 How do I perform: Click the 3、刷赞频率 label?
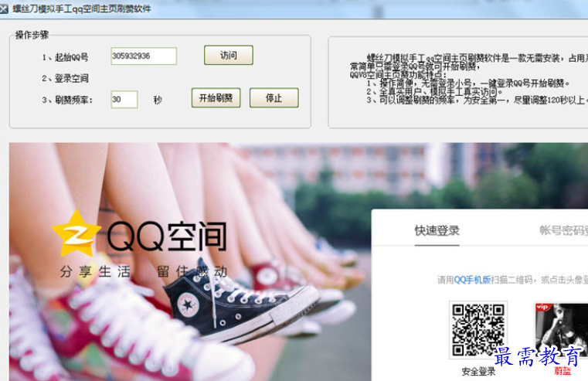67,100
